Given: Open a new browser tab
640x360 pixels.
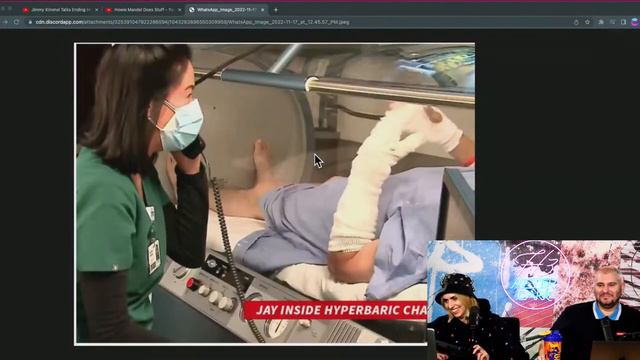Looking at the screenshot, I should click(x=276, y=9).
